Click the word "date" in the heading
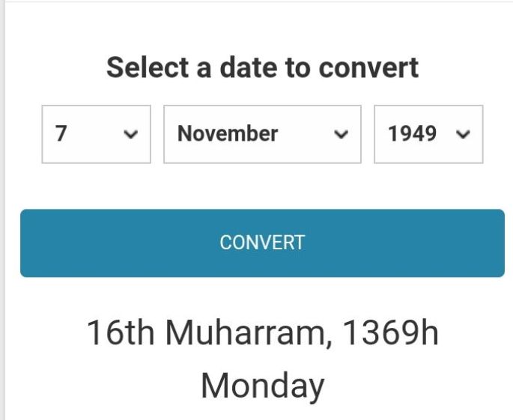The width and height of the screenshot is (513, 420). click(249, 67)
